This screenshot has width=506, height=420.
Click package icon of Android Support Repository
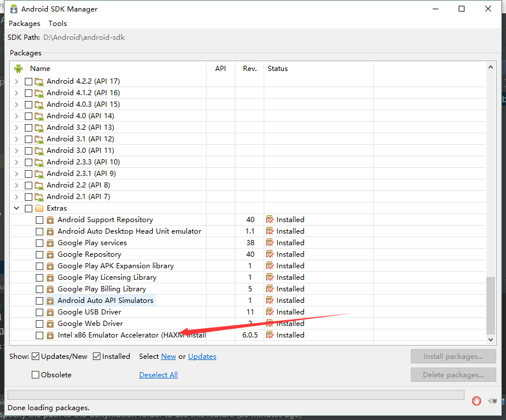50,220
